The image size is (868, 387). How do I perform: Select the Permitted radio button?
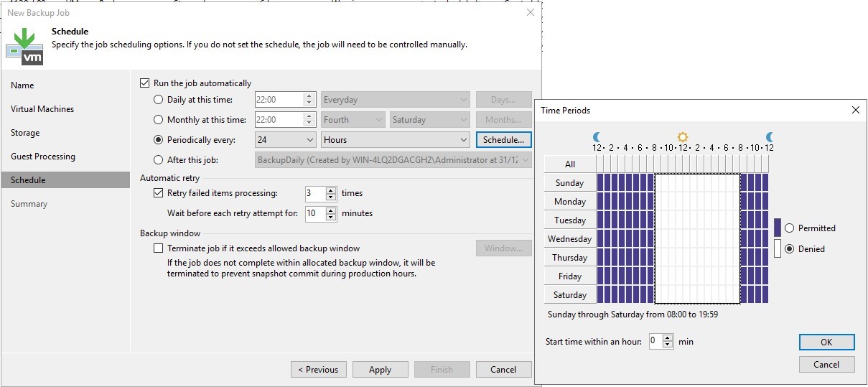[x=790, y=228]
